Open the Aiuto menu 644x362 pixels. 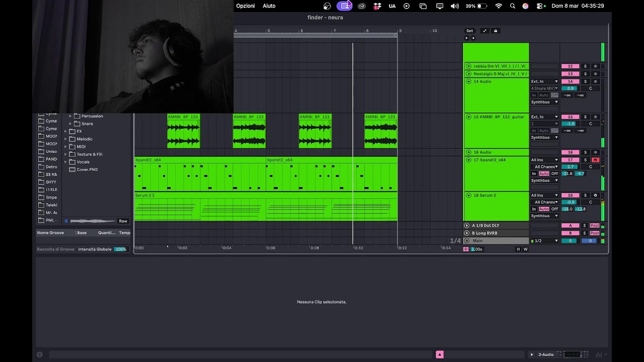(269, 6)
